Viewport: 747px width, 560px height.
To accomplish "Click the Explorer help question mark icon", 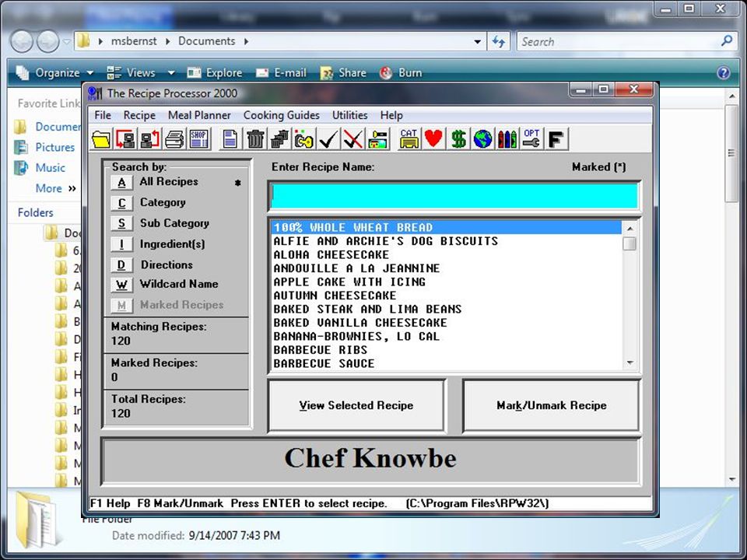I will pos(723,73).
